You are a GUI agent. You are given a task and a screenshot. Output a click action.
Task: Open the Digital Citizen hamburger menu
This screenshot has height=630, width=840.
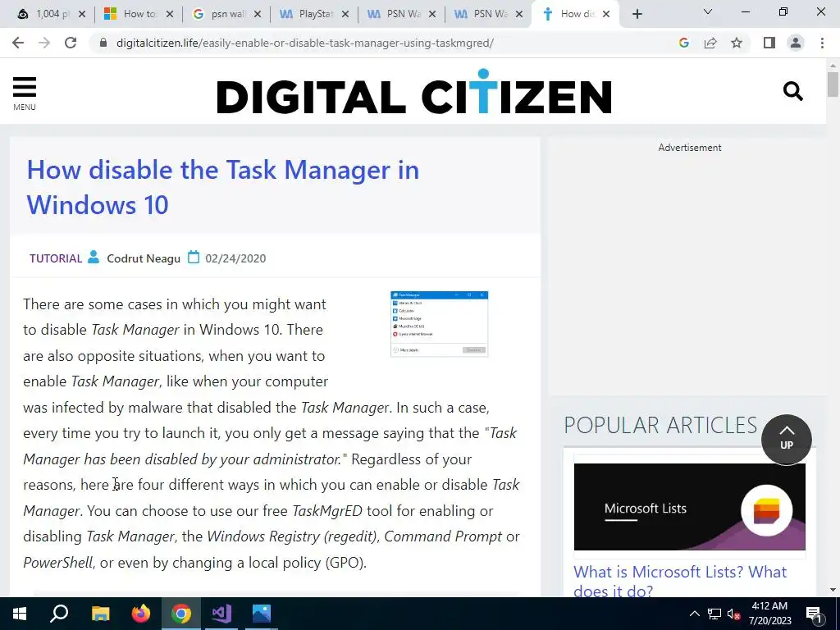(24, 94)
